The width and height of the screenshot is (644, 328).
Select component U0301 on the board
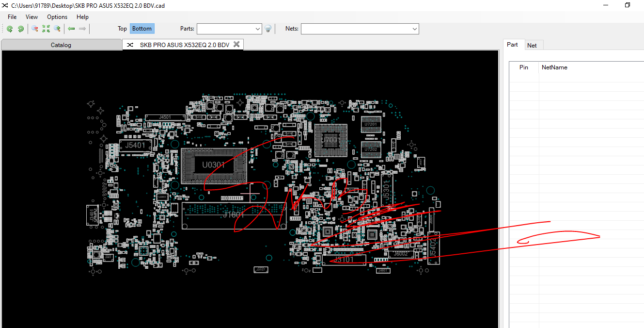pos(214,165)
